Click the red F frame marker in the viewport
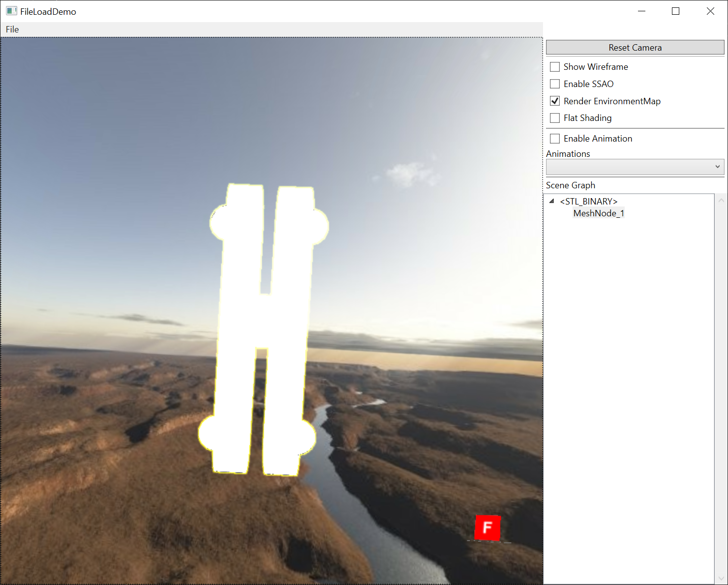This screenshot has height=585, width=728. (487, 528)
